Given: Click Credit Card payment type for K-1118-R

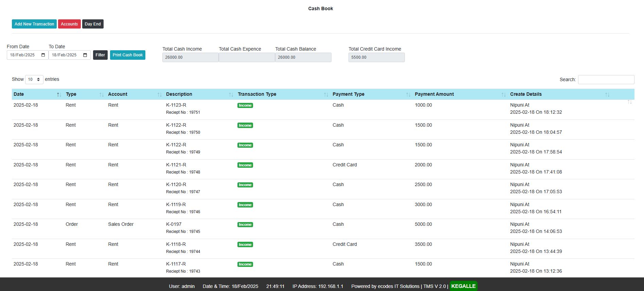Looking at the screenshot, I should 345,244.
